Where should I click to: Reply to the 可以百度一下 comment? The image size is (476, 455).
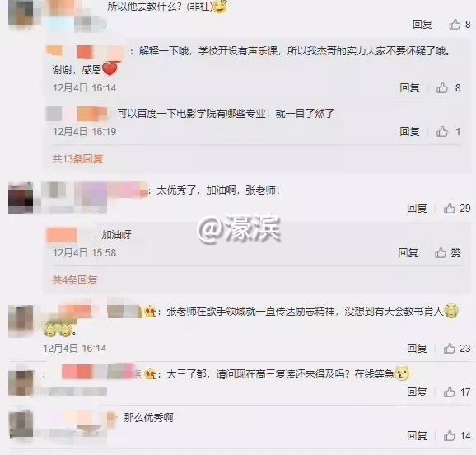(x=409, y=132)
